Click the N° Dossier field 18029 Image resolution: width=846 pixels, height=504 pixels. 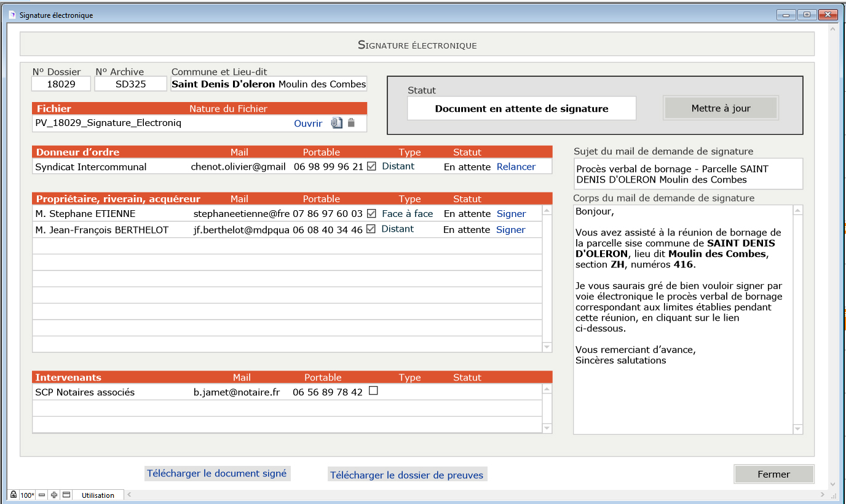61,84
